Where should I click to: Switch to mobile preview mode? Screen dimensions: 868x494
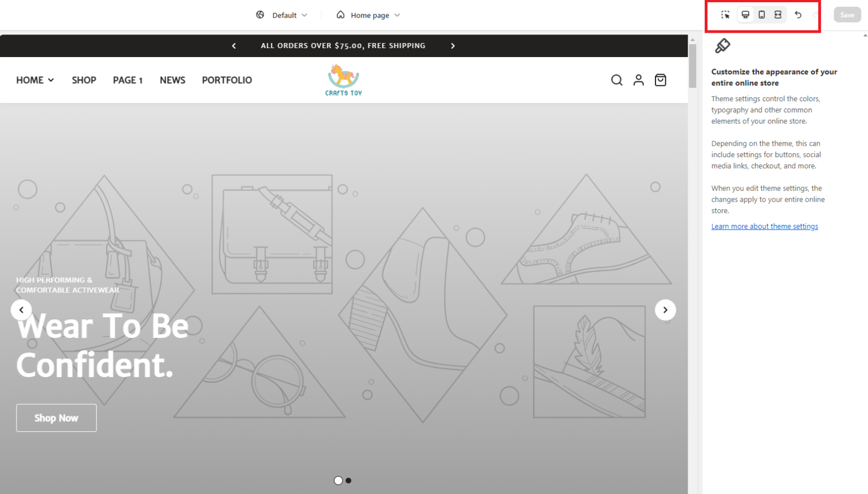(x=762, y=15)
